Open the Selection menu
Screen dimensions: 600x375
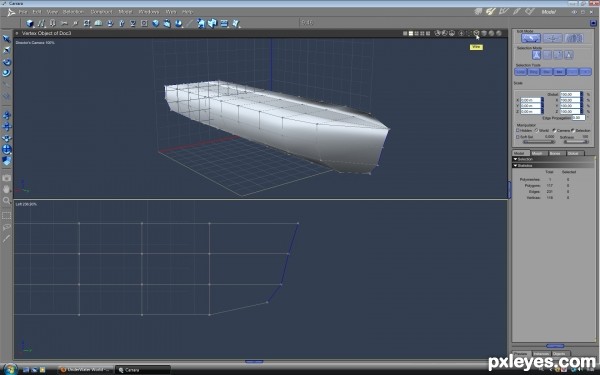[x=73, y=12]
